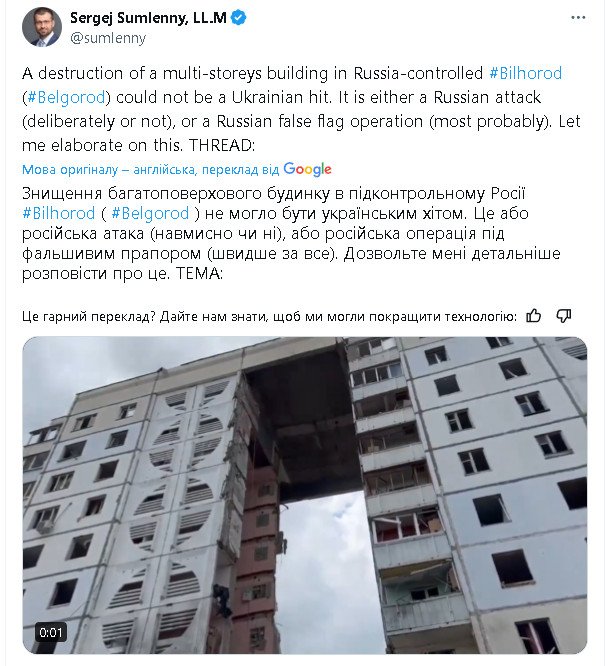The width and height of the screenshot is (605, 666).
Task: Click the thumbs down translation feedback icon
Action: point(564,316)
